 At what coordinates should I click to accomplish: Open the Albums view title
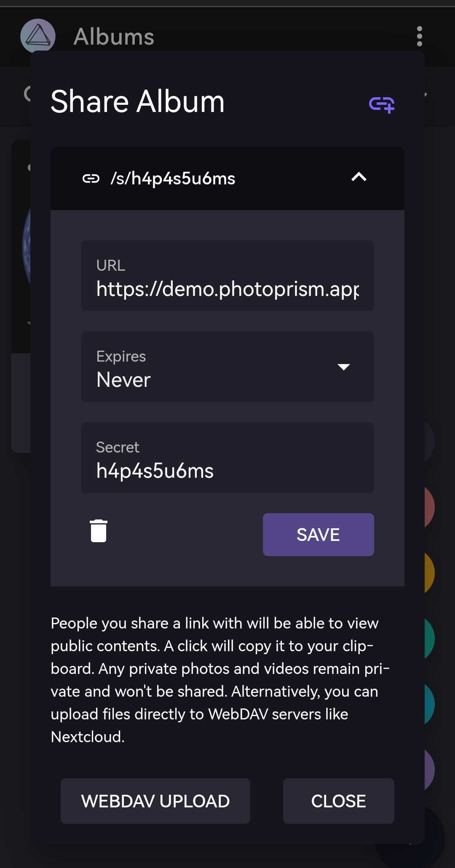click(x=114, y=36)
